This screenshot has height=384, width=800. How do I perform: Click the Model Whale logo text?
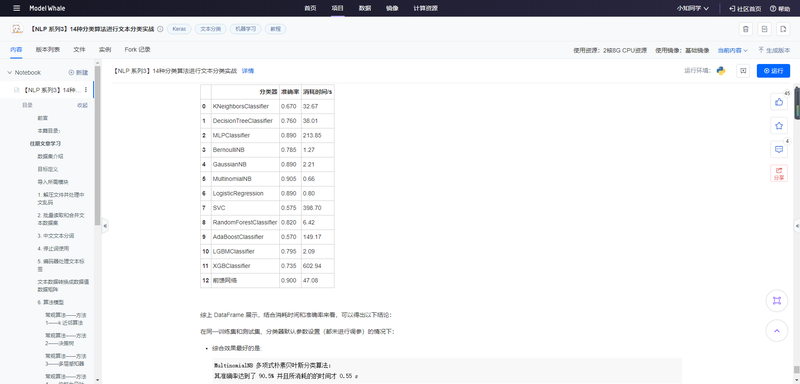[x=47, y=8]
